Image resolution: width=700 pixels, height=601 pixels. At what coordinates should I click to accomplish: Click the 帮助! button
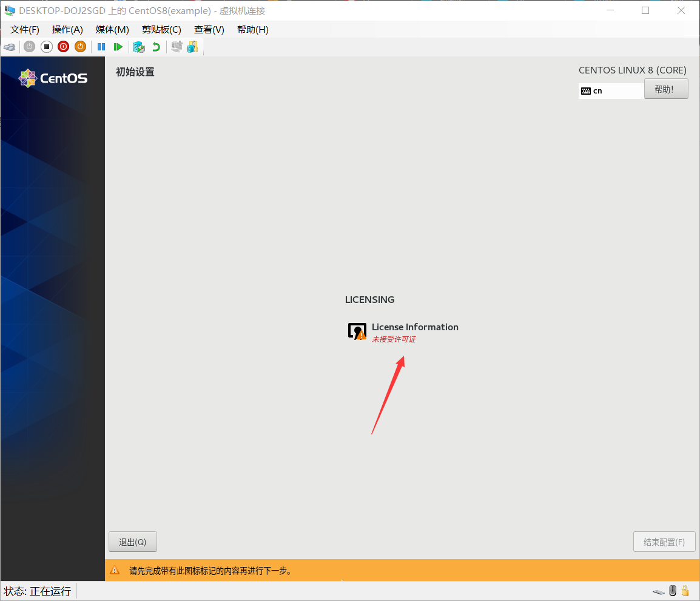point(666,89)
